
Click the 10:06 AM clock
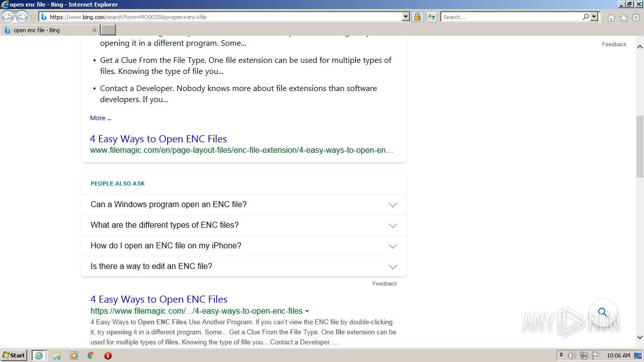618,355
